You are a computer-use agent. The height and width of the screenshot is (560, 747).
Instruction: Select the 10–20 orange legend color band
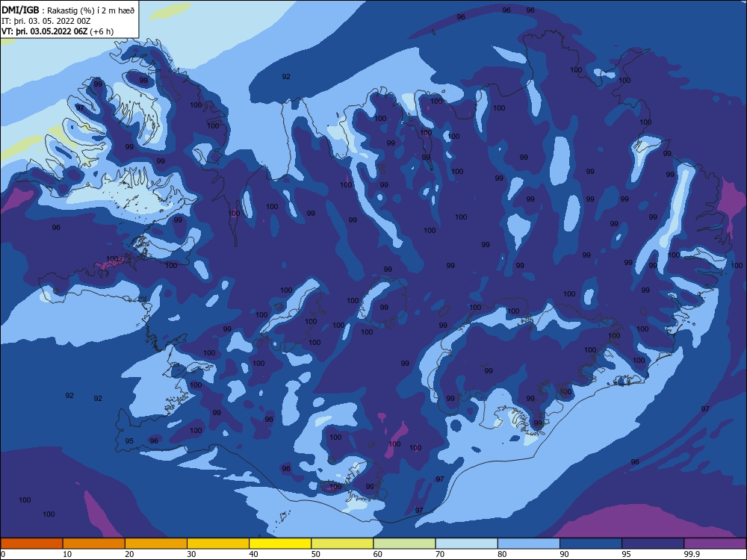(x=94, y=544)
